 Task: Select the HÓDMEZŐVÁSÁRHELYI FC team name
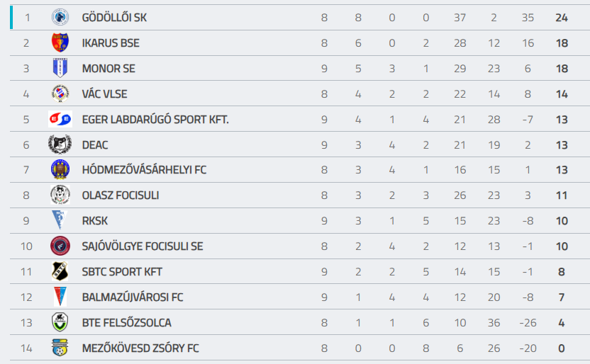(x=144, y=170)
